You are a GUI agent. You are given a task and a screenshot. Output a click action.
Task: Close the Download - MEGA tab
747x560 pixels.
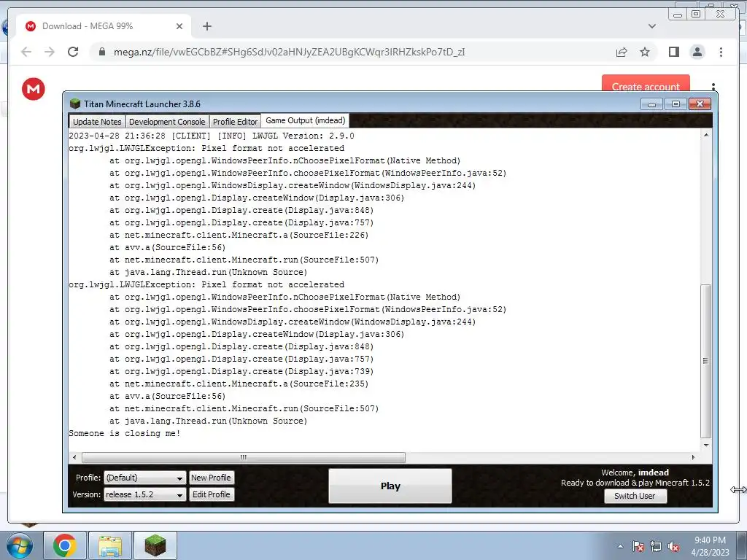[179, 26]
